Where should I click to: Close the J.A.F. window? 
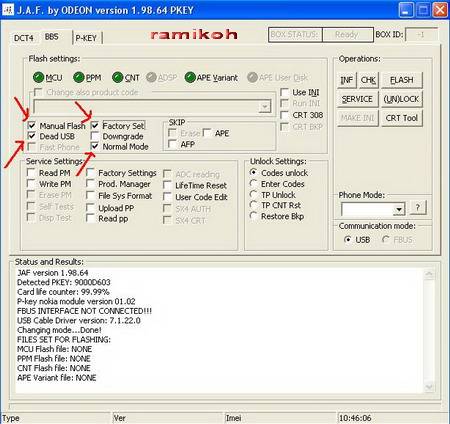point(440,10)
